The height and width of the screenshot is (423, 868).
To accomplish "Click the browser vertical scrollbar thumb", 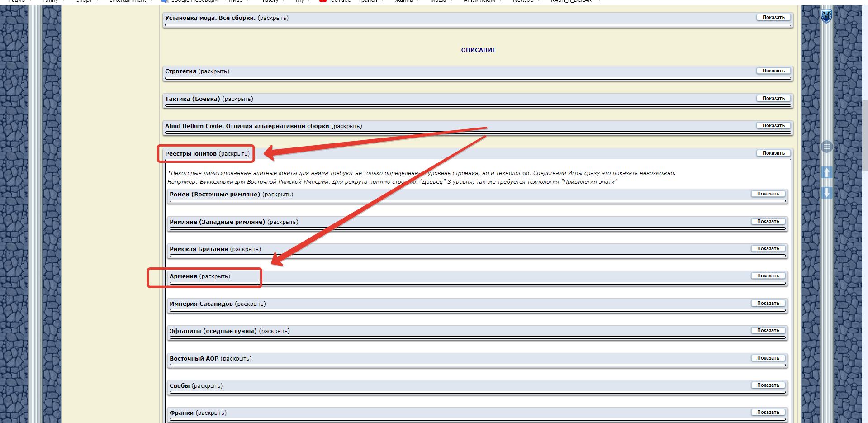I will click(x=865, y=136).
